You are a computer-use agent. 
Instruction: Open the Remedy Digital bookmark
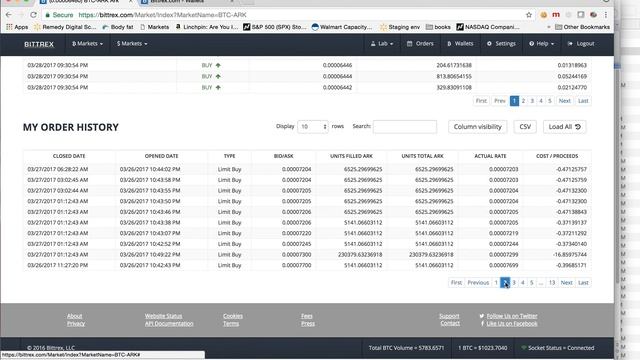coord(65,27)
